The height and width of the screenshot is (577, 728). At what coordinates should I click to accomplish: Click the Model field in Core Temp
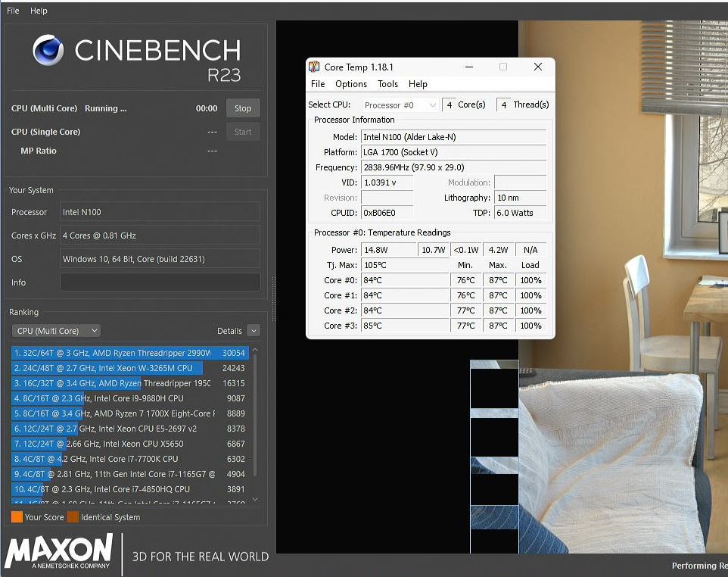[453, 137]
